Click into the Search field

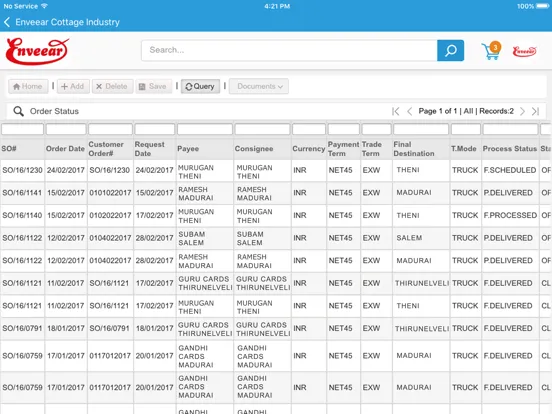(289, 50)
